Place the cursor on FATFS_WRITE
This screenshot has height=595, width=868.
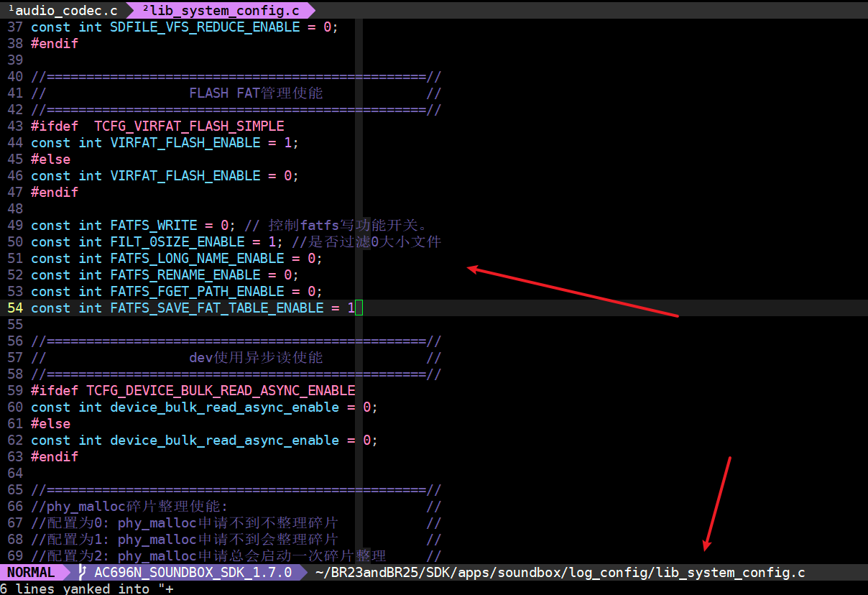click(154, 226)
